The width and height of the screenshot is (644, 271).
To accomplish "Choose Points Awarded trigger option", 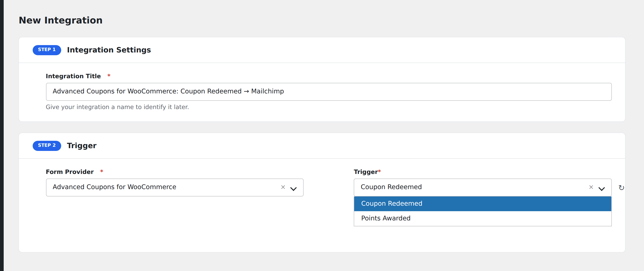I will point(483,218).
